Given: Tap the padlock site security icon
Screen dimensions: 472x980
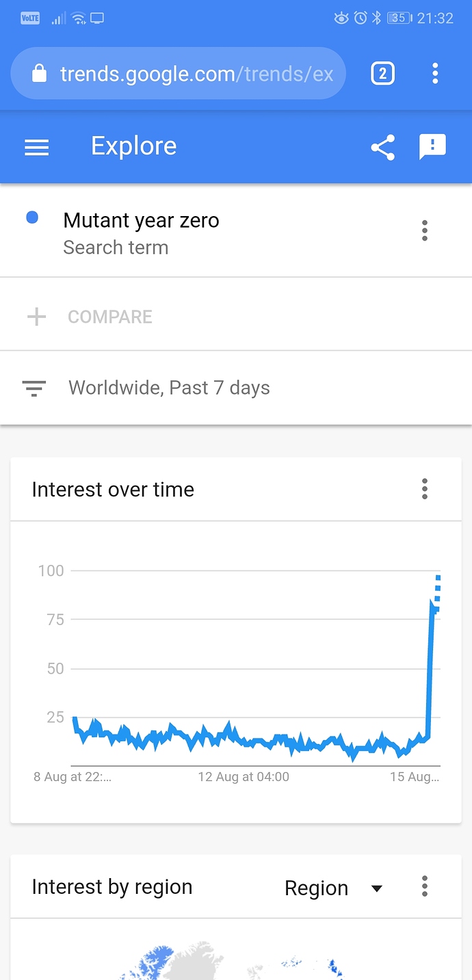Looking at the screenshot, I should click(40, 73).
